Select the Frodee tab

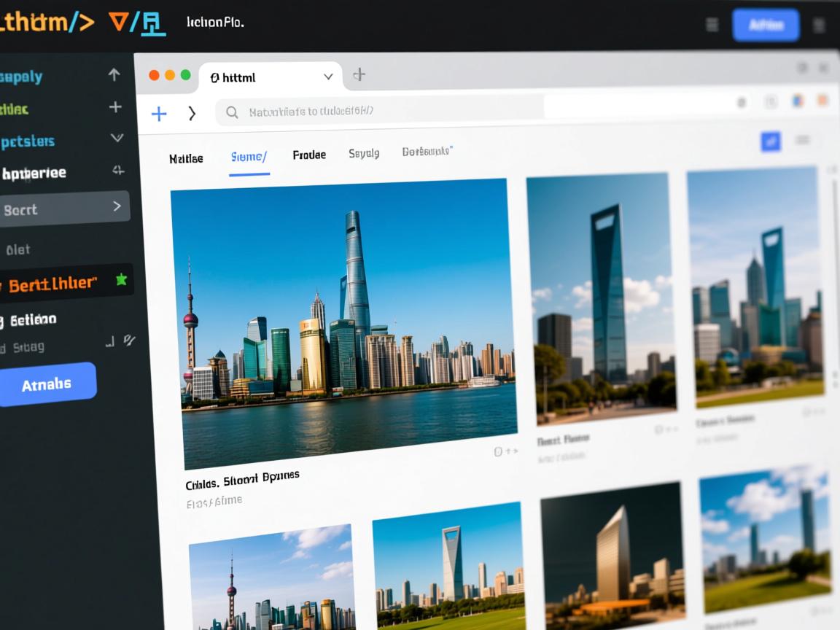pyautogui.click(x=309, y=155)
